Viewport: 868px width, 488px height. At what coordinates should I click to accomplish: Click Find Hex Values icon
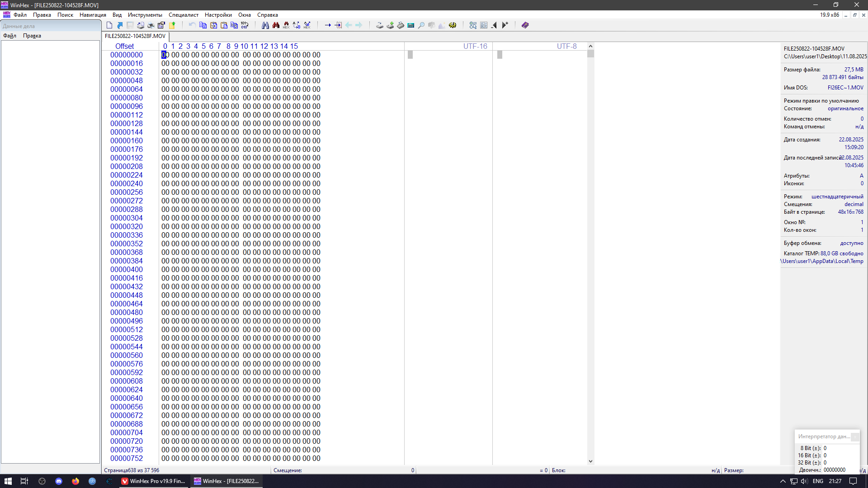286,25
